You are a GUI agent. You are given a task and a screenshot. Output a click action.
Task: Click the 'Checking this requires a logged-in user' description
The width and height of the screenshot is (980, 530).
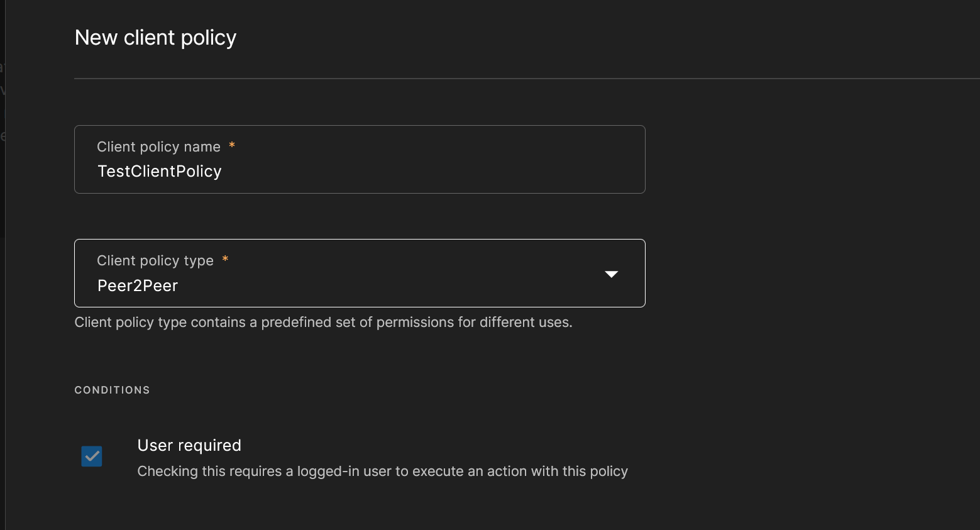(x=382, y=472)
